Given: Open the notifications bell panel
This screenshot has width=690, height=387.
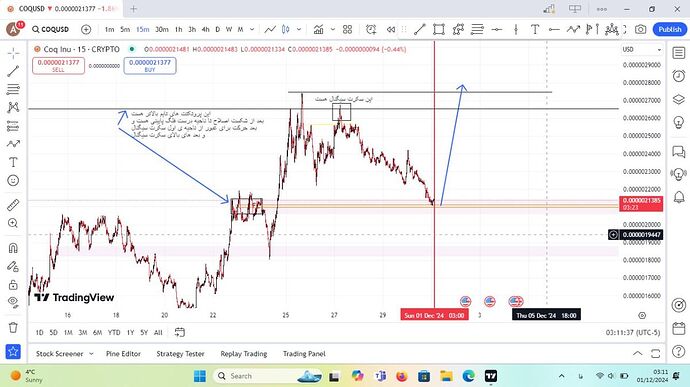Looking at the screenshot, I should tap(679, 196).
